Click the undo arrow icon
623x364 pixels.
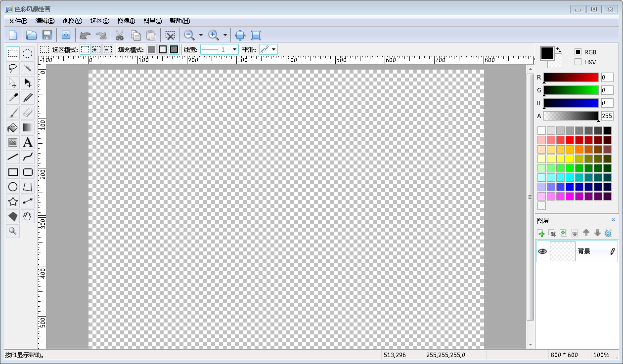(85, 35)
